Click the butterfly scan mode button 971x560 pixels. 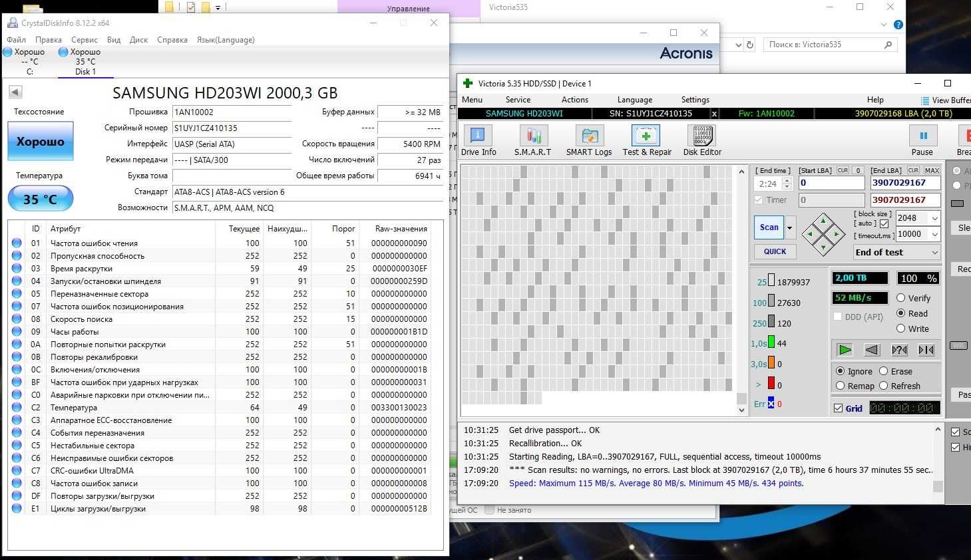click(926, 350)
